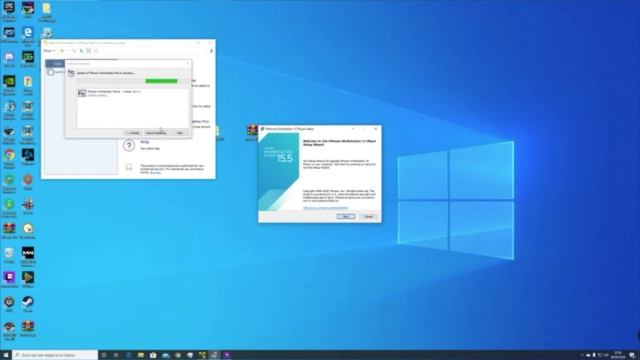The height and width of the screenshot is (360, 640).
Task: Click the blue license link in Player window
Action: (155, 173)
